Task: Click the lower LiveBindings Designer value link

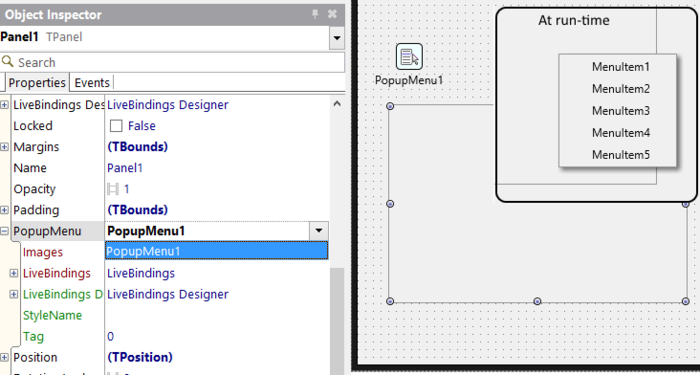Action: [x=168, y=294]
